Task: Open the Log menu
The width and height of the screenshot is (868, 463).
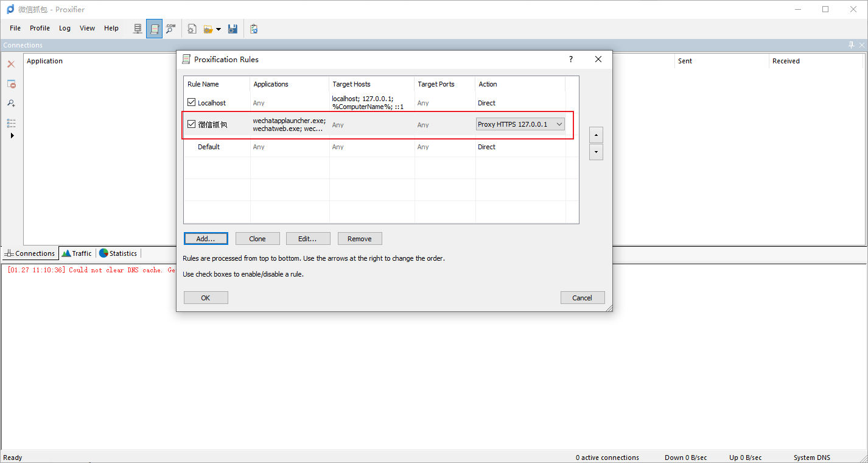Action: (65, 28)
